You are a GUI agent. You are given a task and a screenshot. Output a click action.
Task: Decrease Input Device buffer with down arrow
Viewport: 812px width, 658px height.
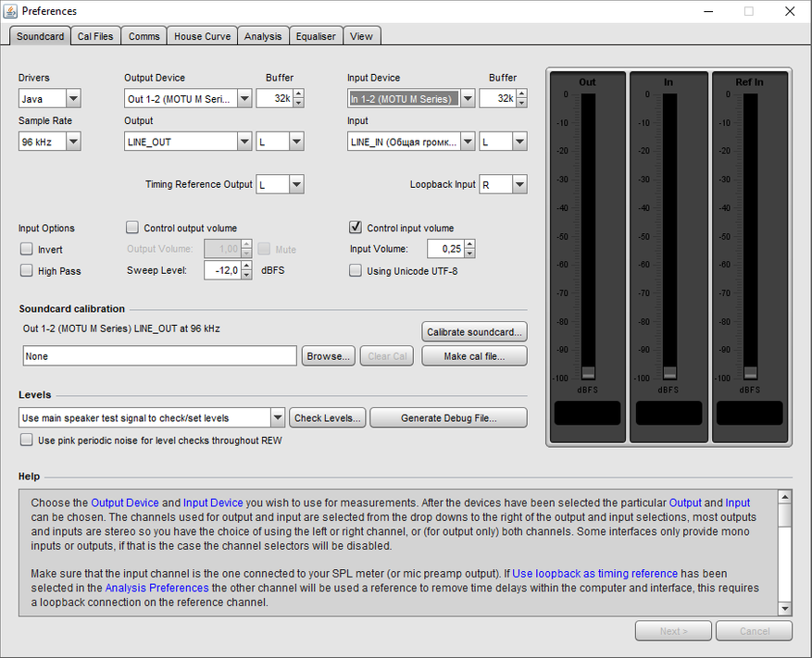coord(521,103)
